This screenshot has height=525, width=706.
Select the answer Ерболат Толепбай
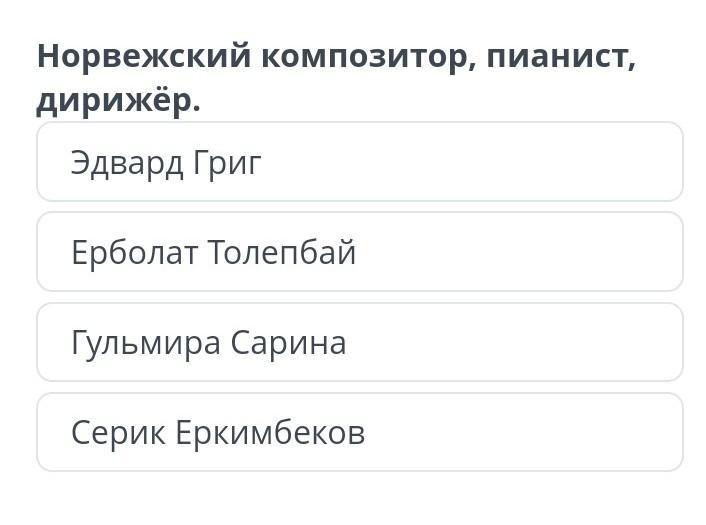(x=359, y=252)
